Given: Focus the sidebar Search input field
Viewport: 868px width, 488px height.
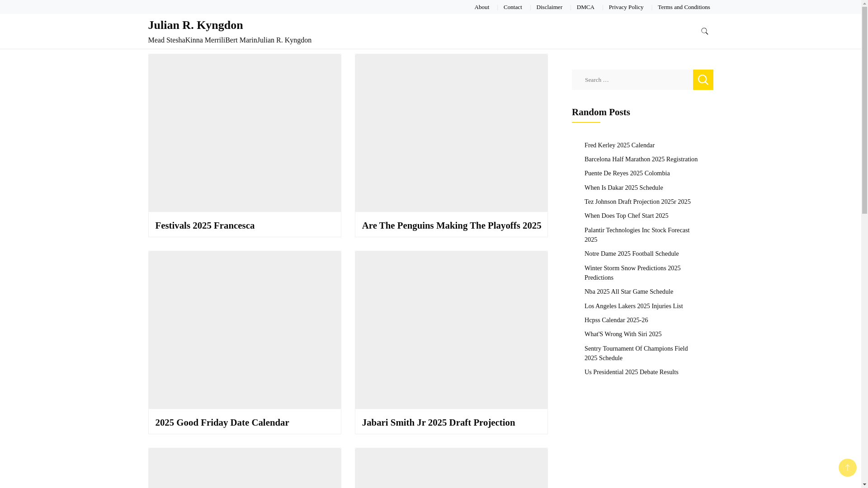Looking at the screenshot, I should coord(632,80).
